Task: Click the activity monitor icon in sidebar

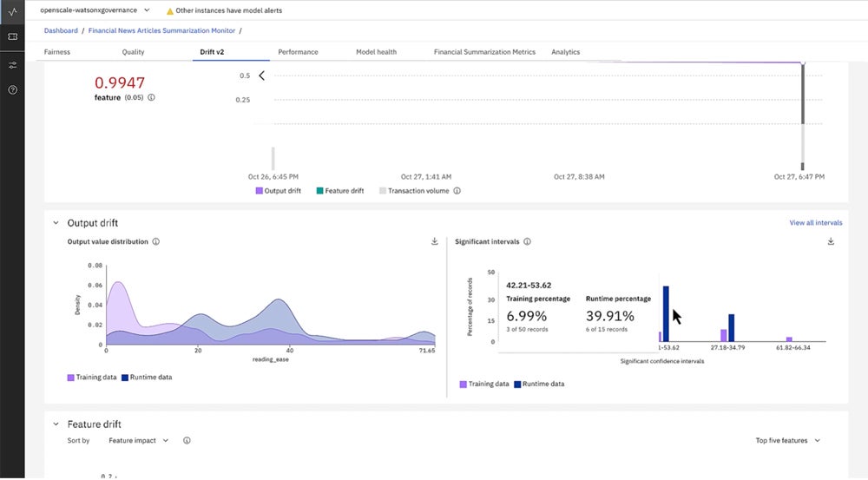Action: click(x=12, y=11)
